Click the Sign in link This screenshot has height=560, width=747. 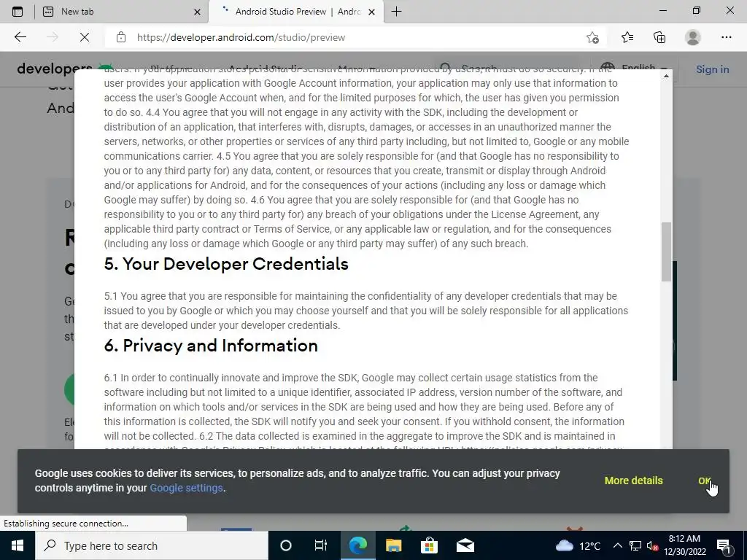712,69
